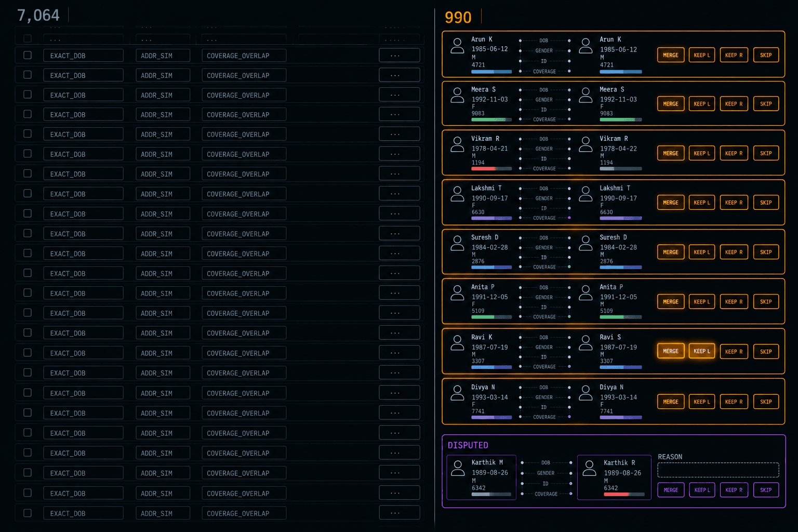Click the DOB label in the Vikram R pair

(544, 139)
